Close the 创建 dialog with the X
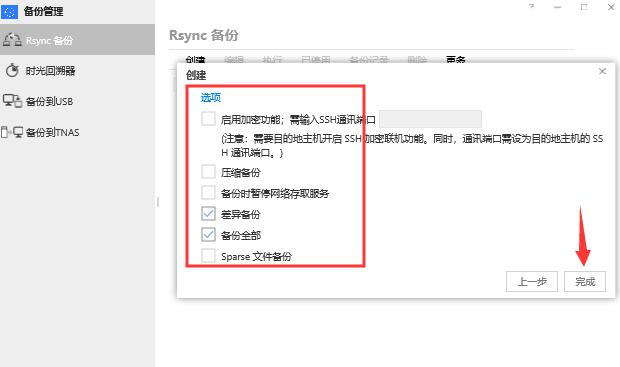 click(602, 71)
